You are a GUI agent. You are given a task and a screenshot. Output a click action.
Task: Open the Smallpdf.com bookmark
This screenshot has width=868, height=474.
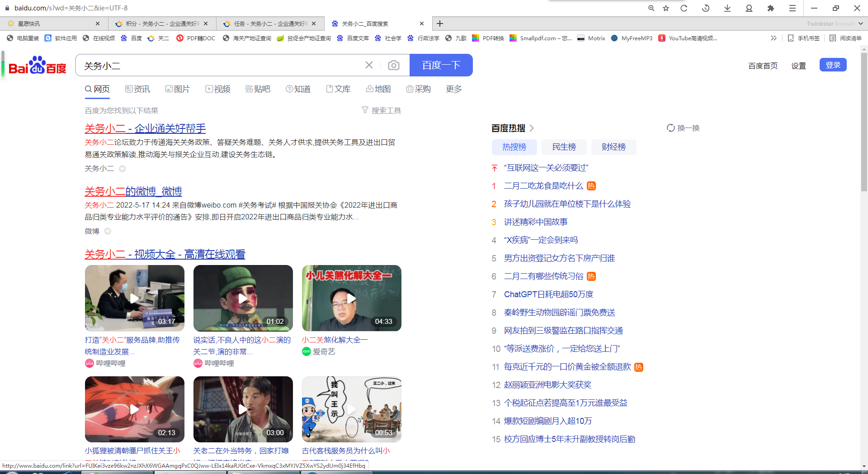tap(541, 38)
